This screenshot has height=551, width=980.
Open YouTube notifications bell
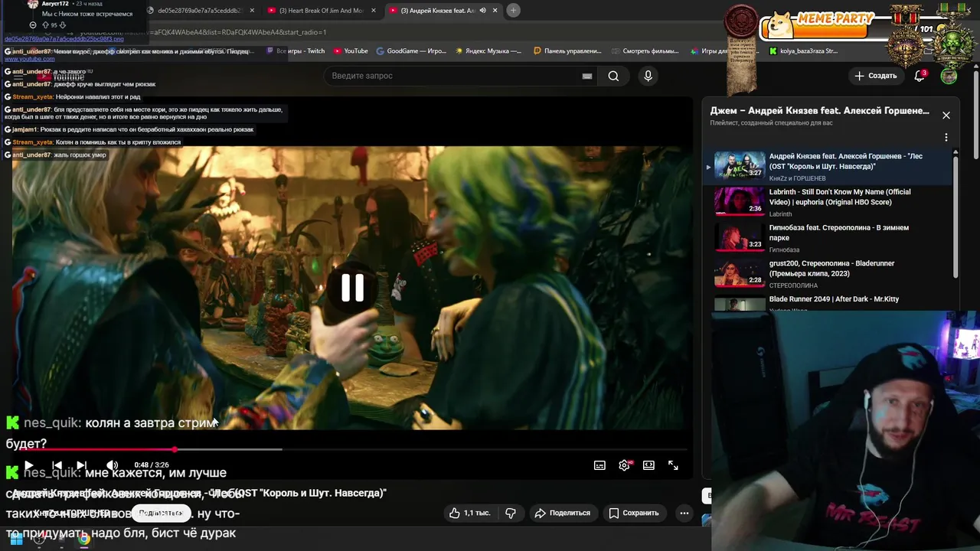click(920, 76)
